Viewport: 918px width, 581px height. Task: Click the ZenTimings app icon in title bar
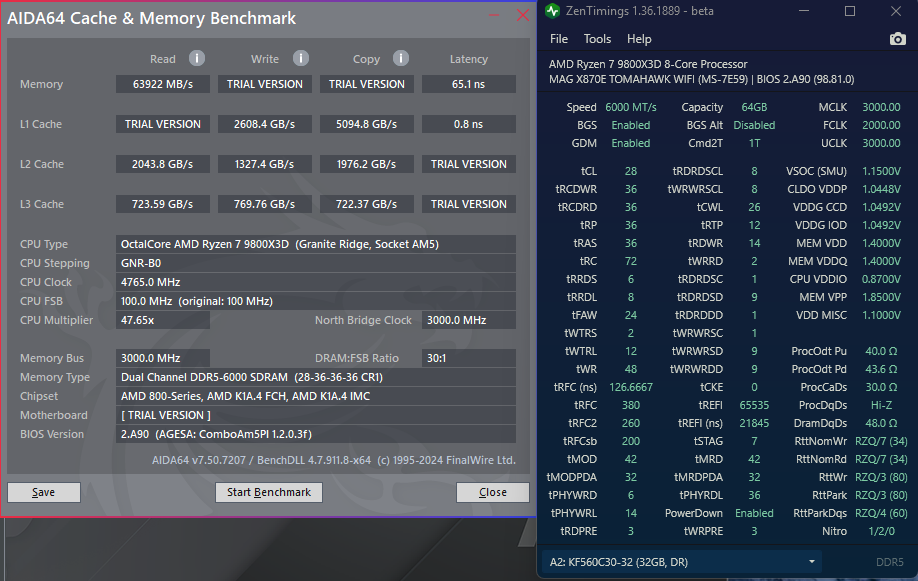554,12
